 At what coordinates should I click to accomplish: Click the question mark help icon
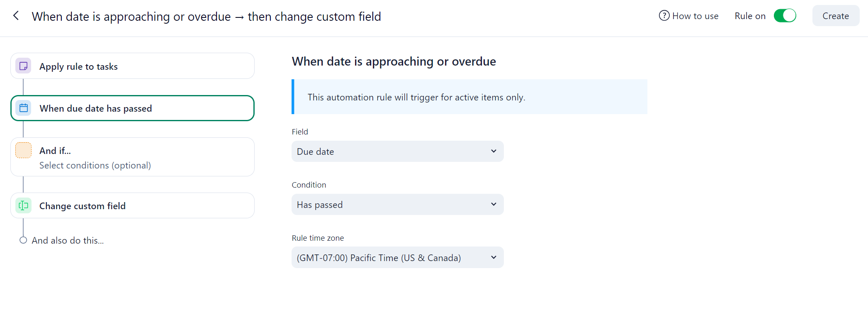664,16
